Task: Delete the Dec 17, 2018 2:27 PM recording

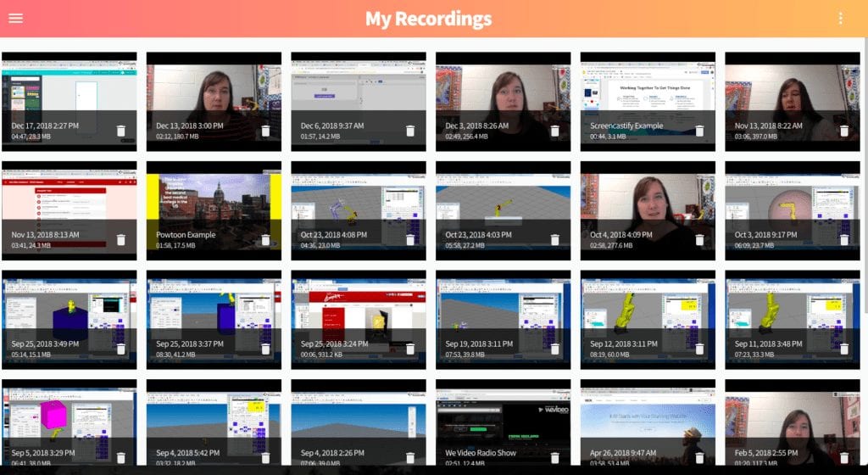Action: (120, 131)
